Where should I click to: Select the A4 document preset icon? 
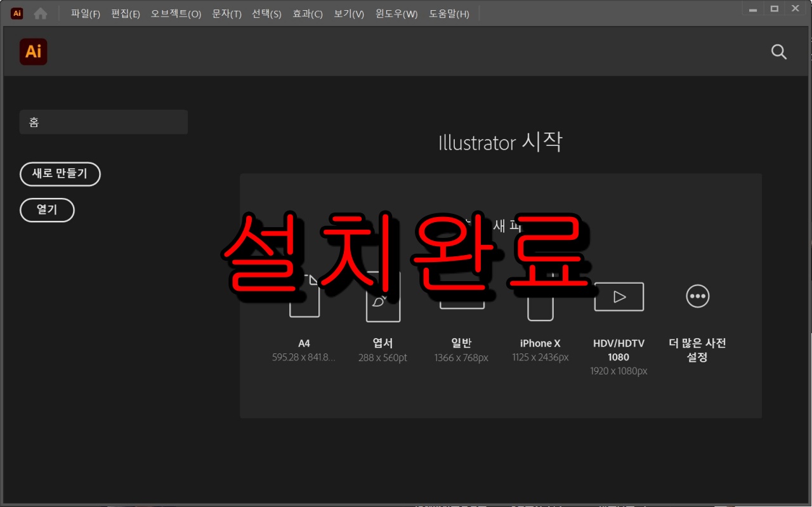tap(304, 296)
